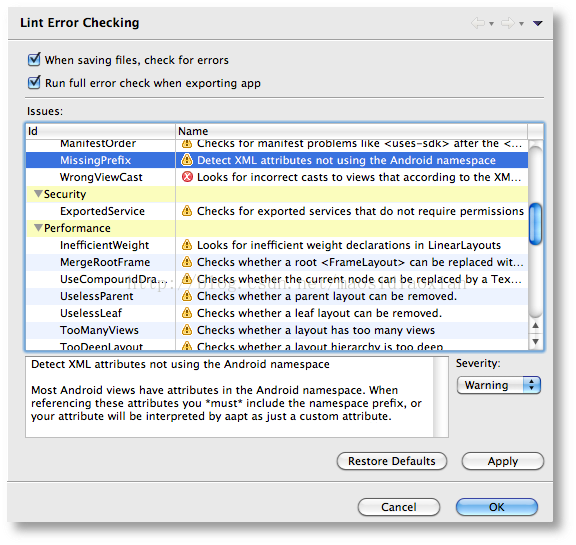Click the Apply button
The image size is (576, 545).
(503, 461)
